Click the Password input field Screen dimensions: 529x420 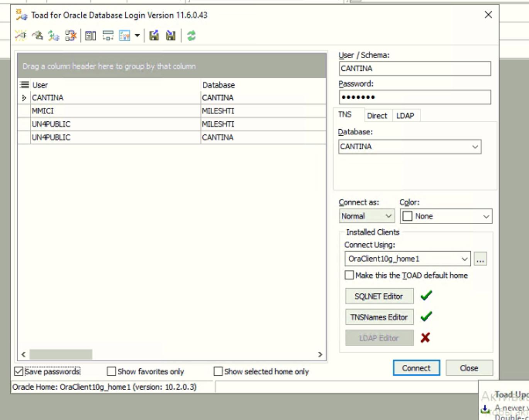click(x=415, y=97)
